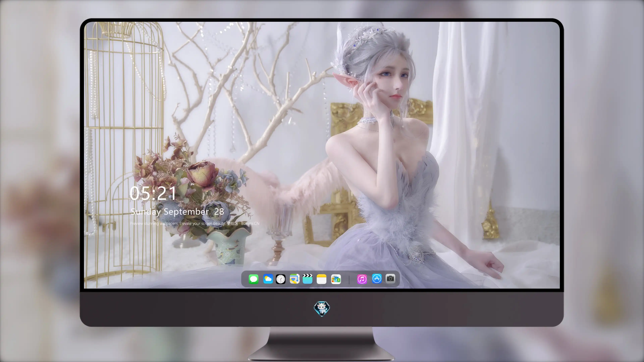
Task: Click the 05:21 clock display
Action: coord(153,193)
